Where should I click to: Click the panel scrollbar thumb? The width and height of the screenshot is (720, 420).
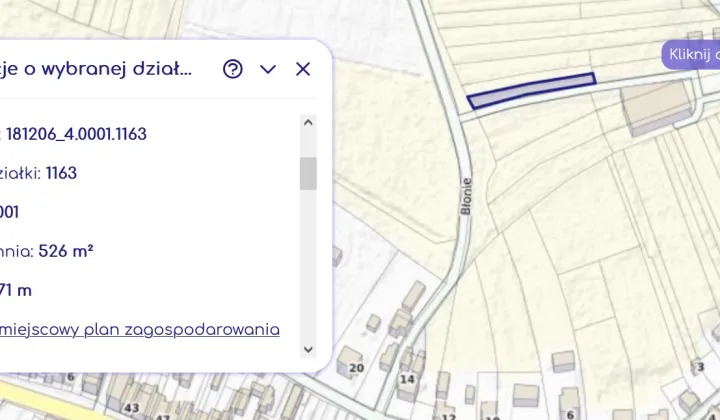point(308,174)
